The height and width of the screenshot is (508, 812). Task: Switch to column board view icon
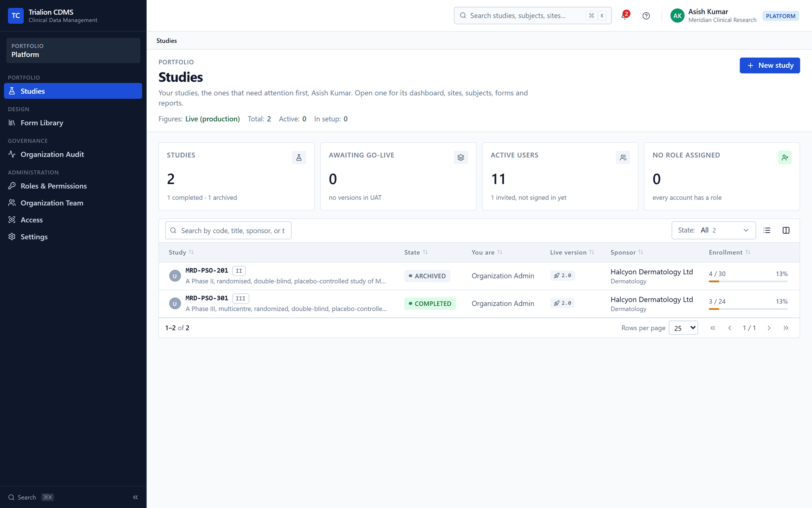click(786, 230)
